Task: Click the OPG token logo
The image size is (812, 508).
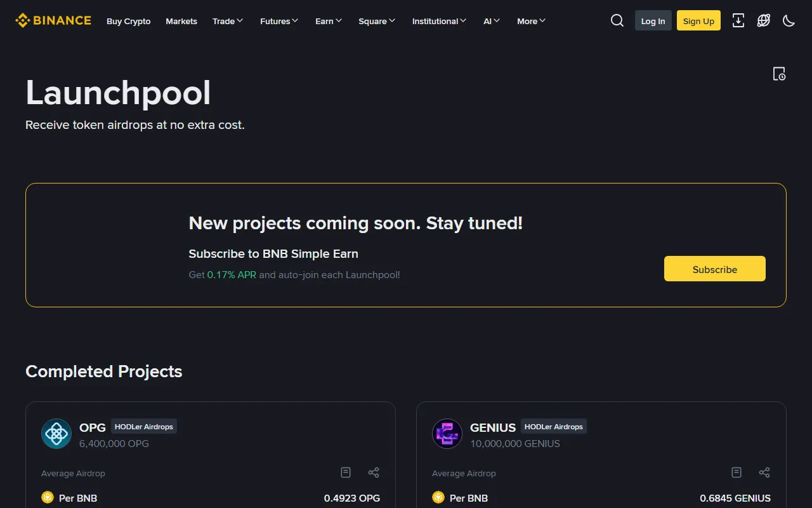Action: click(x=56, y=434)
